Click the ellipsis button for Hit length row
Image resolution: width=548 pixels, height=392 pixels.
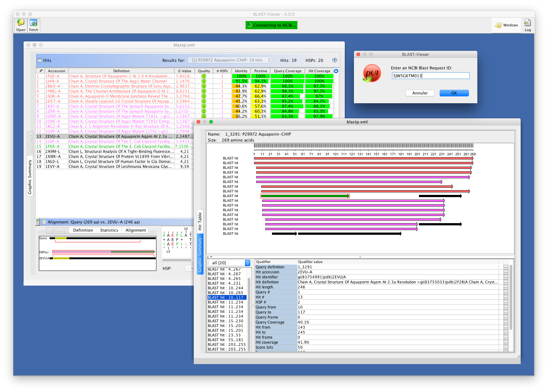pyautogui.click(x=506, y=287)
